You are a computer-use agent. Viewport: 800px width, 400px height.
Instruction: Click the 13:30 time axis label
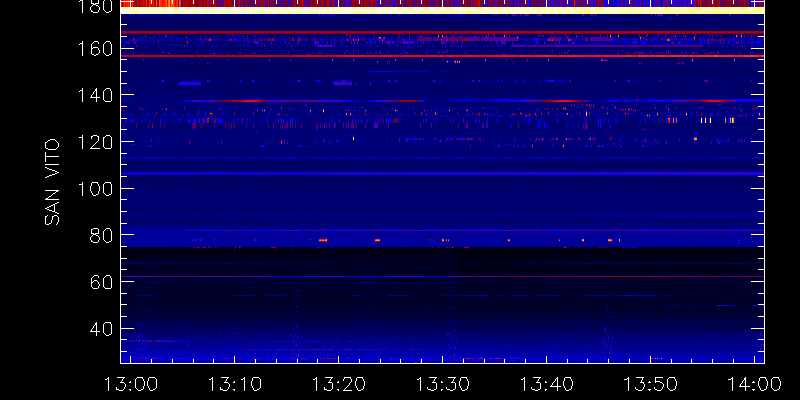point(443,384)
